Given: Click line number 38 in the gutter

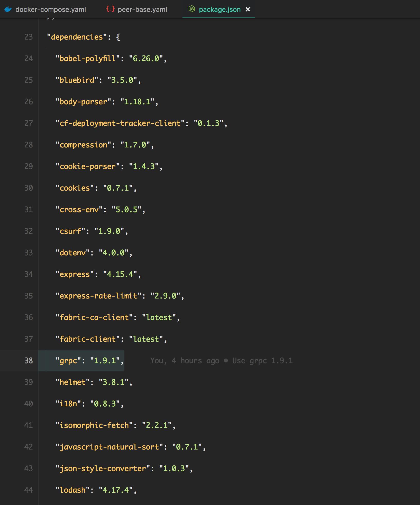Looking at the screenshot, I should 29,361.
